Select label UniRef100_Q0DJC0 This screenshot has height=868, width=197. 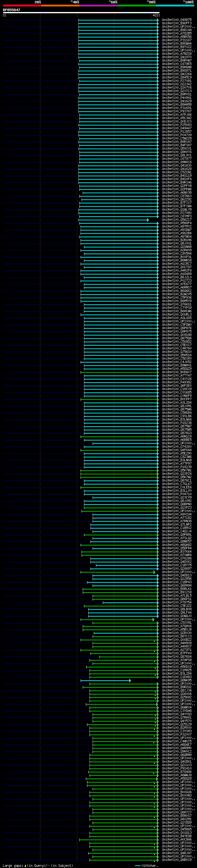[x=176, y=122]
